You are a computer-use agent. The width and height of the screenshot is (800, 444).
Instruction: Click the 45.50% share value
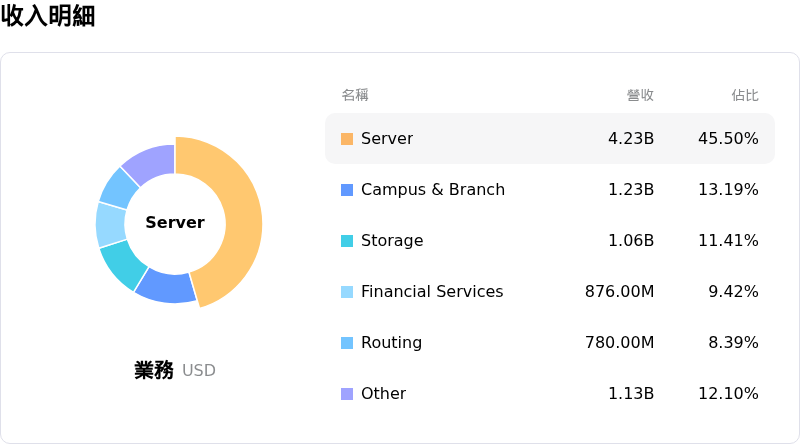[x=728, y=138]
